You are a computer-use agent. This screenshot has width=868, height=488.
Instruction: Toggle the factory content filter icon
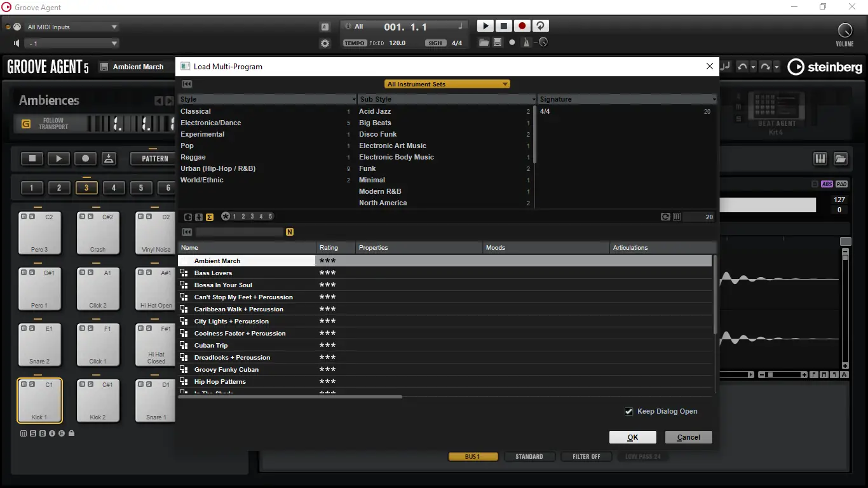(188, 217)
